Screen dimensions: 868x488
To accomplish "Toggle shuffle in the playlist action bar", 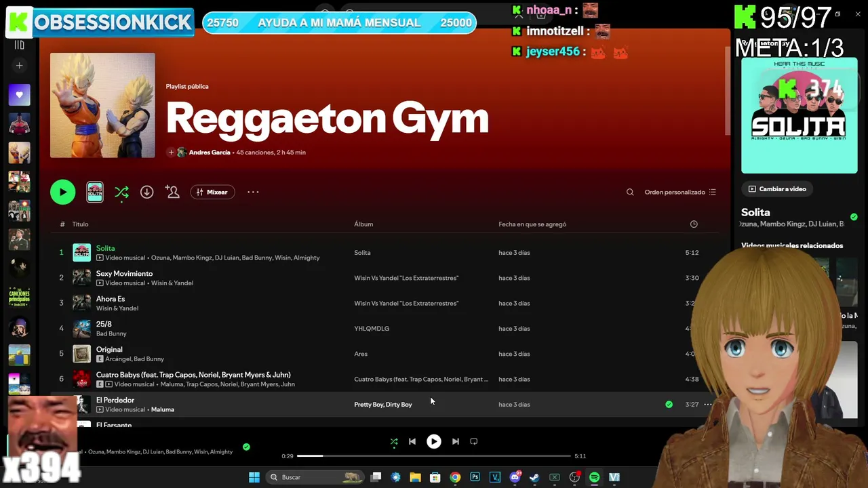I will [121, 192].
